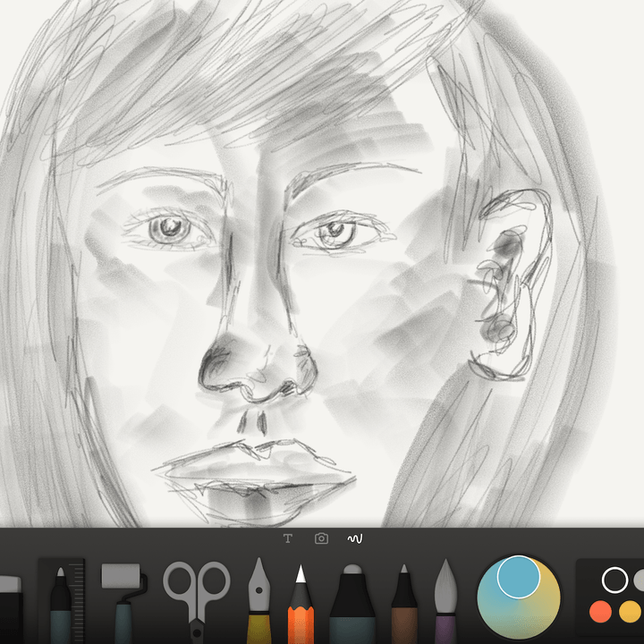644x644 pixels.
Task: Switch to the squiggle drawing mode
Action: (x=355, y=538)
